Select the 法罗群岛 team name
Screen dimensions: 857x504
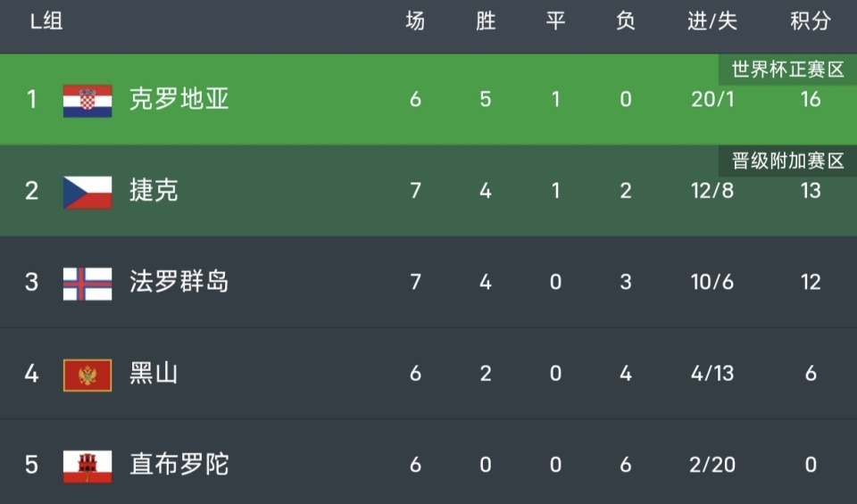(x=179, y=282)
